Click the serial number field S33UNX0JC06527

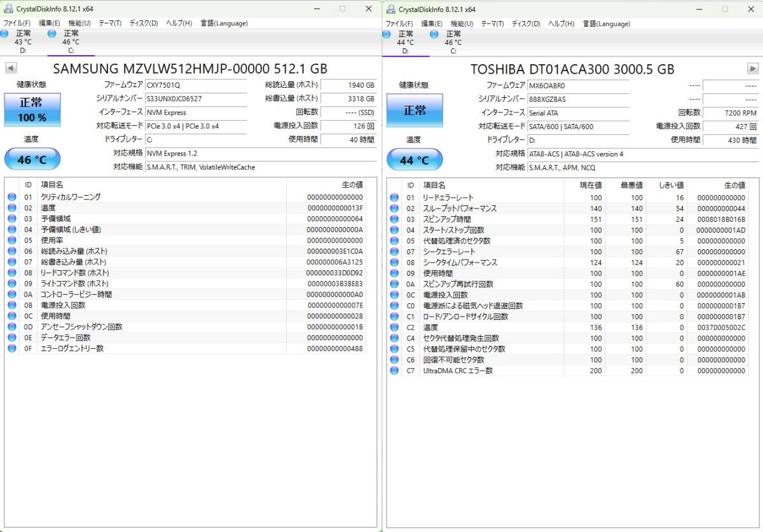pos(196,99)
